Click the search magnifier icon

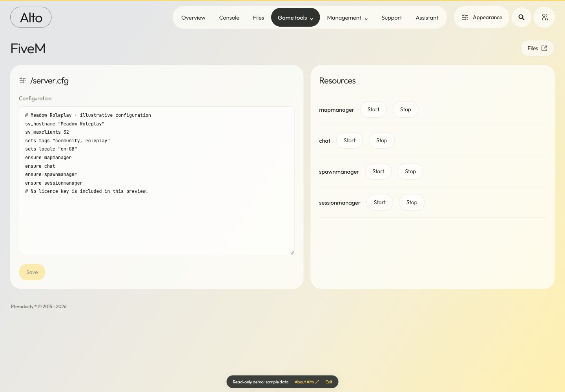[x=521, y=17]
